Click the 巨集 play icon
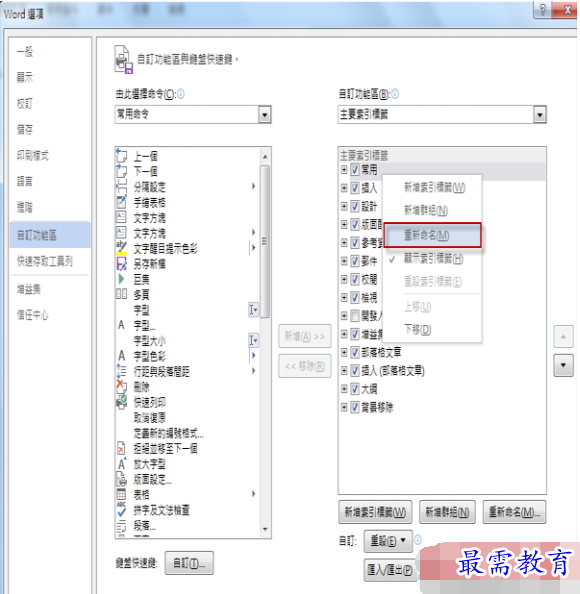Screen dimensions: 580x594 121,279
